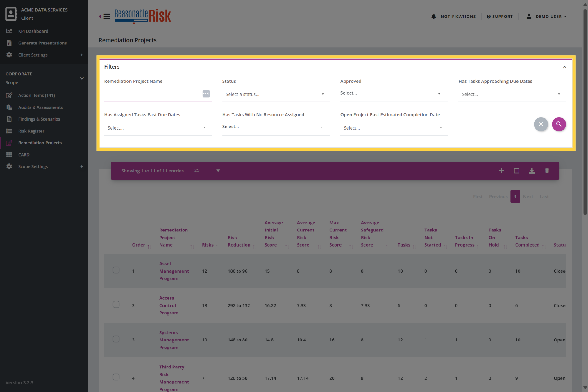Viewport: 588px width, 392px height.
Task: Click the Reasonable Risk logo
Action: point(143,16)
